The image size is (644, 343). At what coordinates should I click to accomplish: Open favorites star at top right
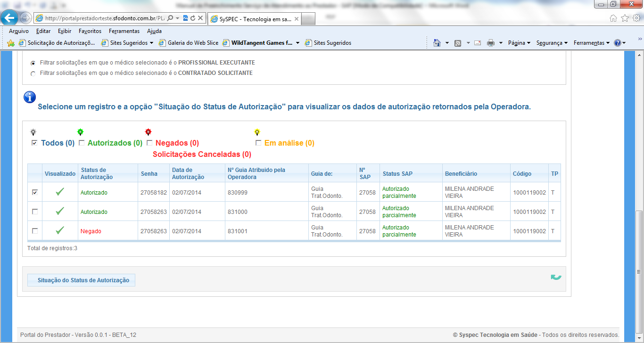[625, 18]
